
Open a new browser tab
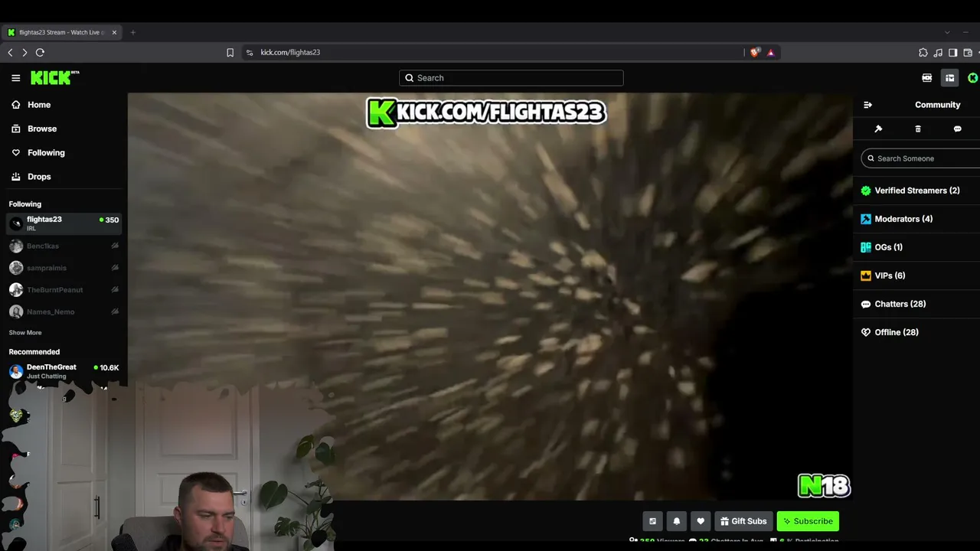pyautogui.click(x=133, y=32)
